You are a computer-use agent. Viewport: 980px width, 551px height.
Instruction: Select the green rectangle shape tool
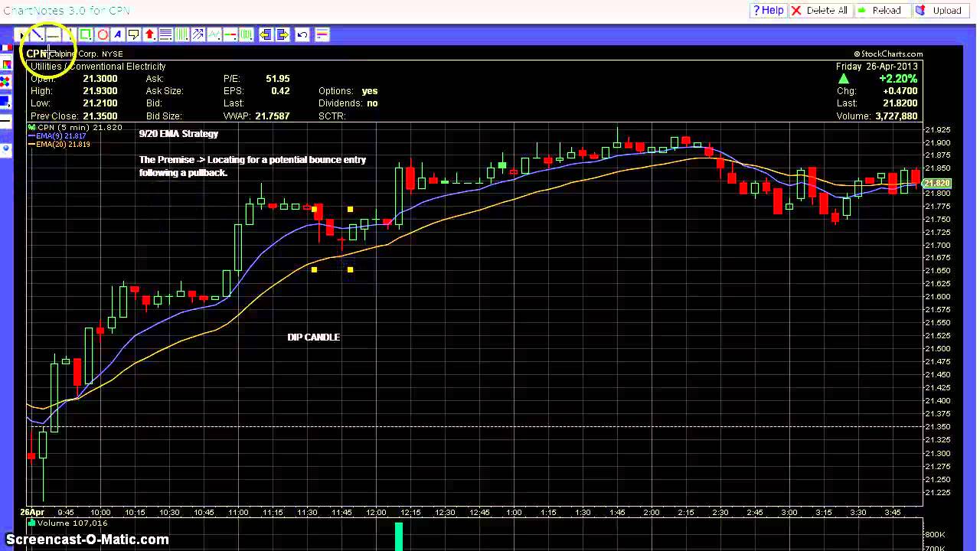(x=86, y=34)
